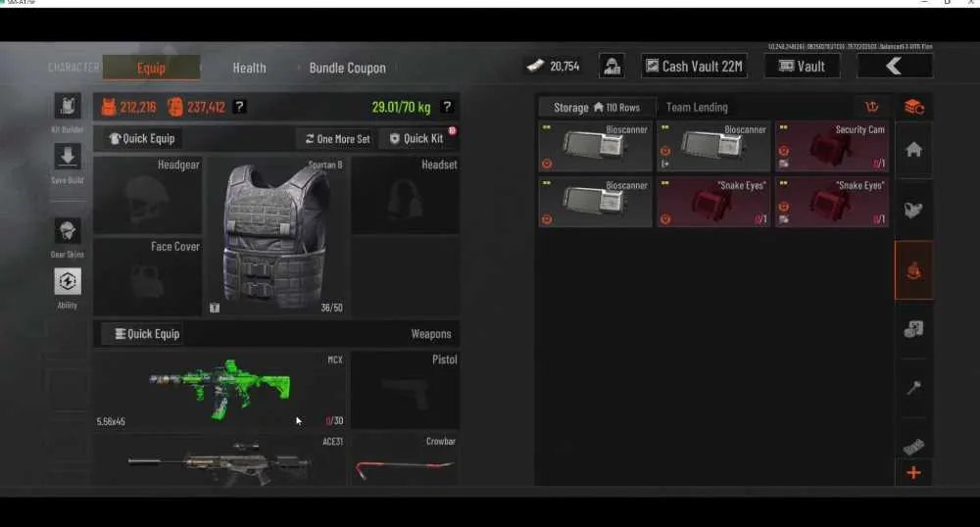Click Quick Equip in the Weapons header
Image resolution: width=980 pixels, height=527 pixels.
(x=147, y=334)
